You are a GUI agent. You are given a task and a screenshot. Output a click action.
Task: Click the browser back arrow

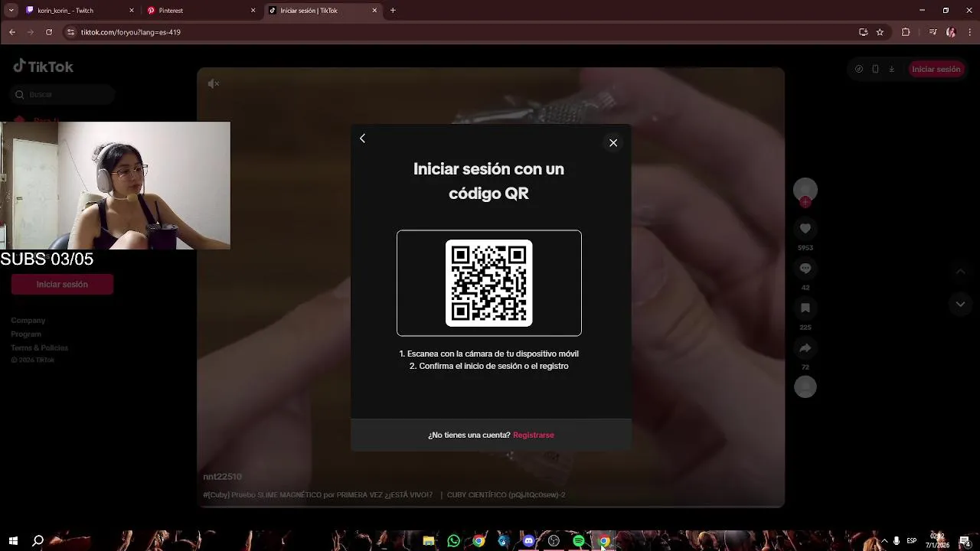tap(12, 32)
